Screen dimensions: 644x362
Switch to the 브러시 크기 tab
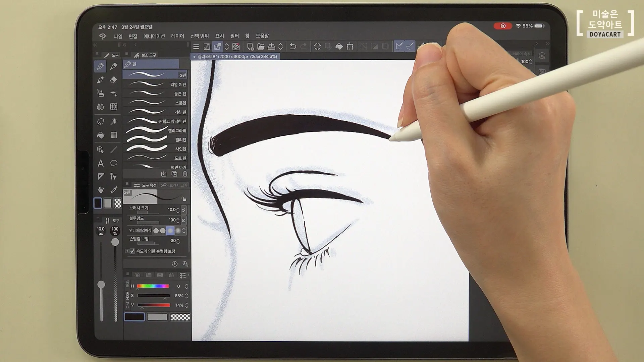(x=174, y=185)
